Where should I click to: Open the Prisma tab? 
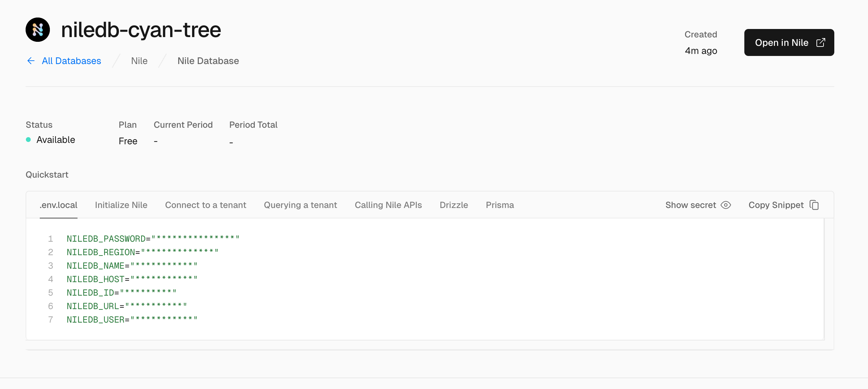coord(500,205)
